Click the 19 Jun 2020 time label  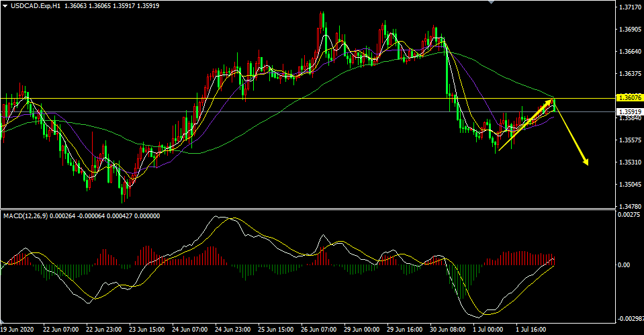click(17, 329)
